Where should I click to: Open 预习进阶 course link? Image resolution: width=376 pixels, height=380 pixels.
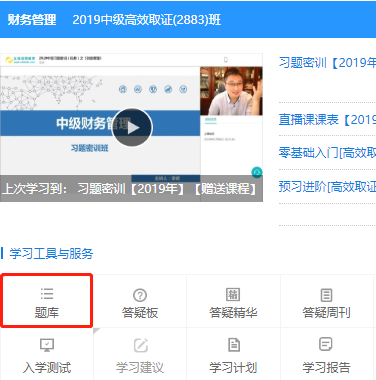point(327,187)
